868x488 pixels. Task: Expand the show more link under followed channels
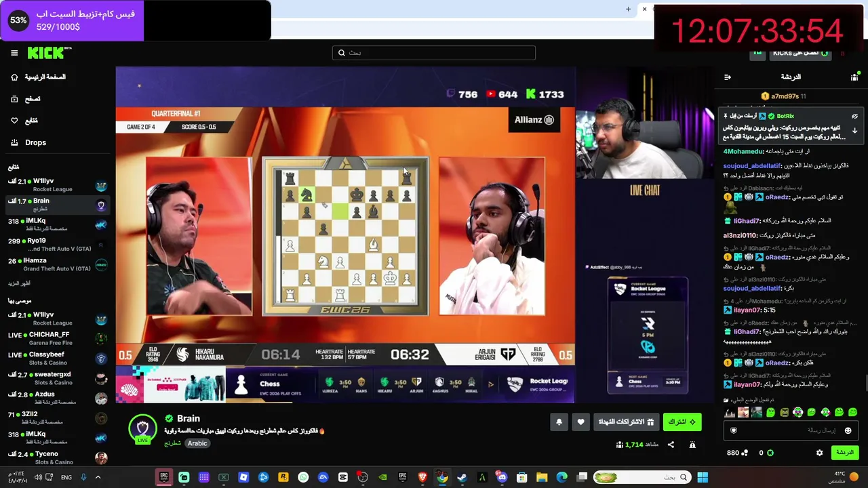(19, 283)
